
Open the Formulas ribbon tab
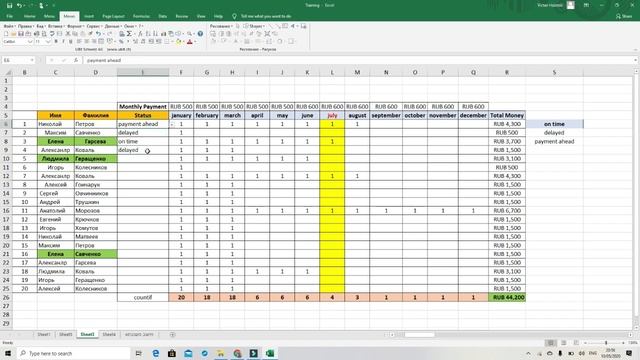tap(141, 16)
